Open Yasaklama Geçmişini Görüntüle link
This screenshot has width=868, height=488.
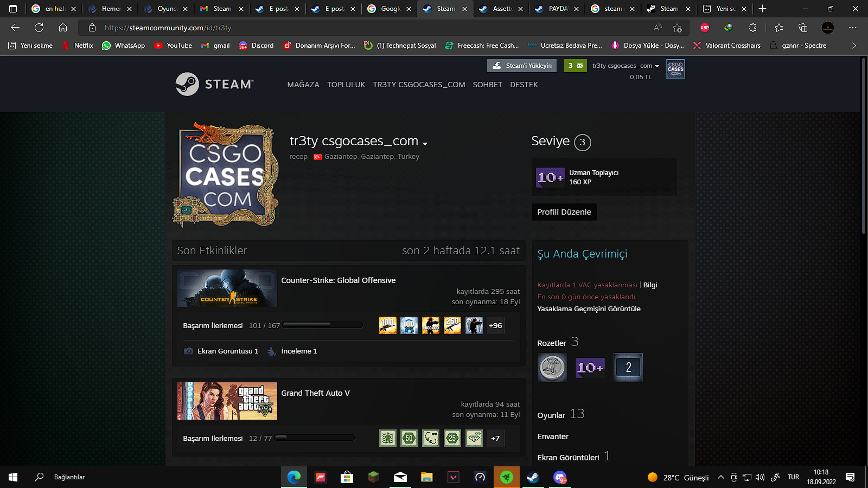point(589,309)
